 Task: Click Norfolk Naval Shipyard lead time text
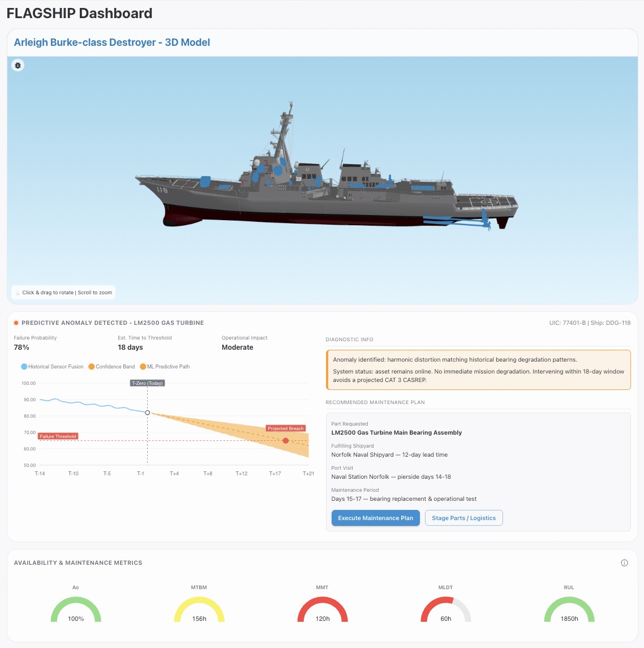click(x=389, y=454)
